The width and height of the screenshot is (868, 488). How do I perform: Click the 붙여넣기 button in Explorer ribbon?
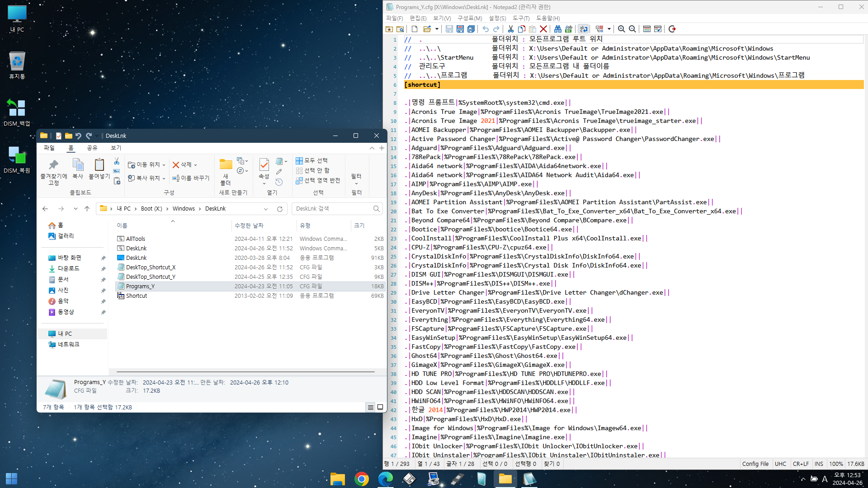tap(99, 169)
